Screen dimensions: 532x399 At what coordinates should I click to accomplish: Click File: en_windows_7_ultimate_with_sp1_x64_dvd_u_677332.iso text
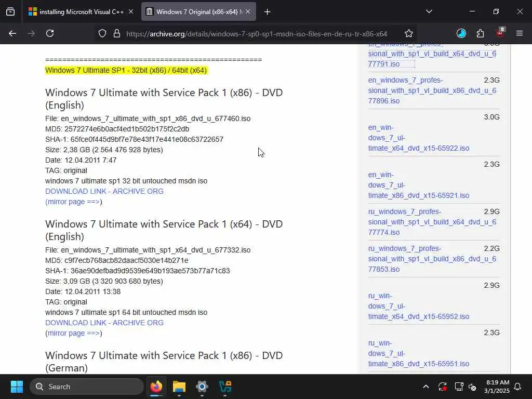click(148, 250)
